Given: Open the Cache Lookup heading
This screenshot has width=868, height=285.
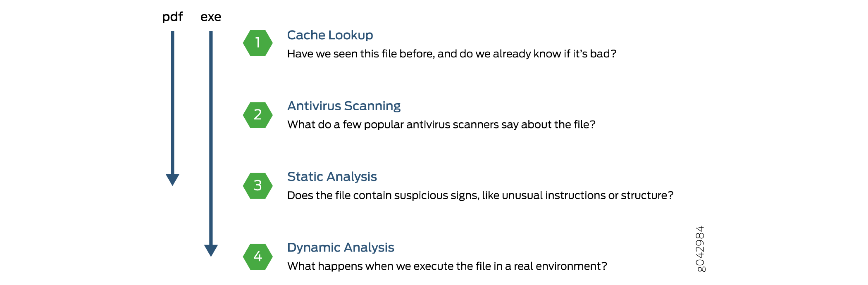Looking at the screenshot, I should tap(330, 36).
